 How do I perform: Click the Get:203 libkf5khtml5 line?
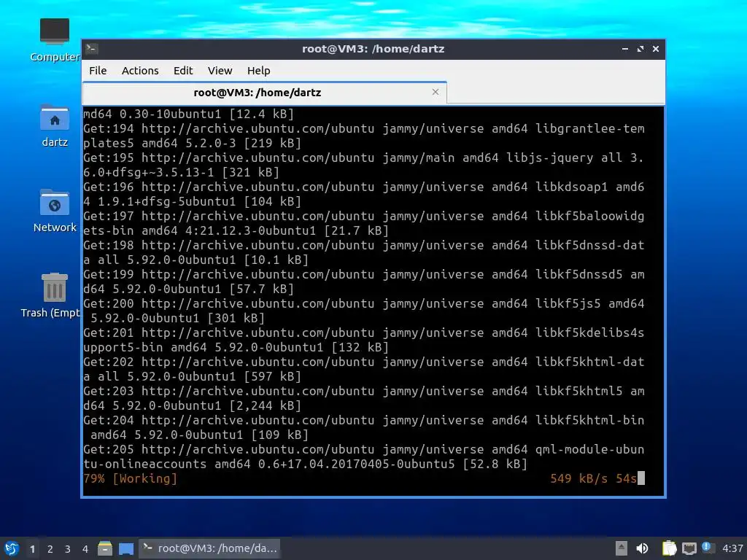click(364, 398)
